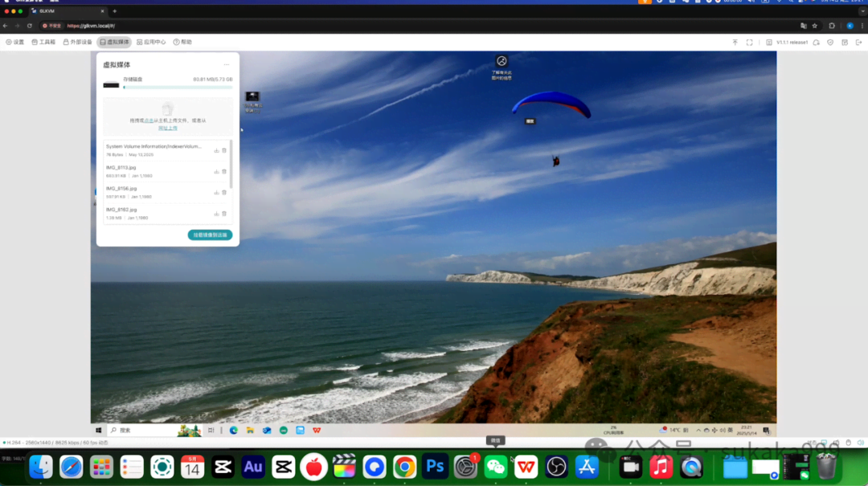The height and width of the screenshot is (486, 868).
Task: Delete the IMG_8162.jpg file
Action: point(224,214)
